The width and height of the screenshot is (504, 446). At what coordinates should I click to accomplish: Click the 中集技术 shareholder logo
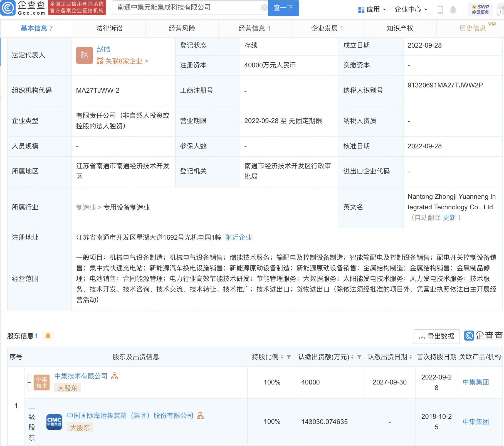coord(42,383)
